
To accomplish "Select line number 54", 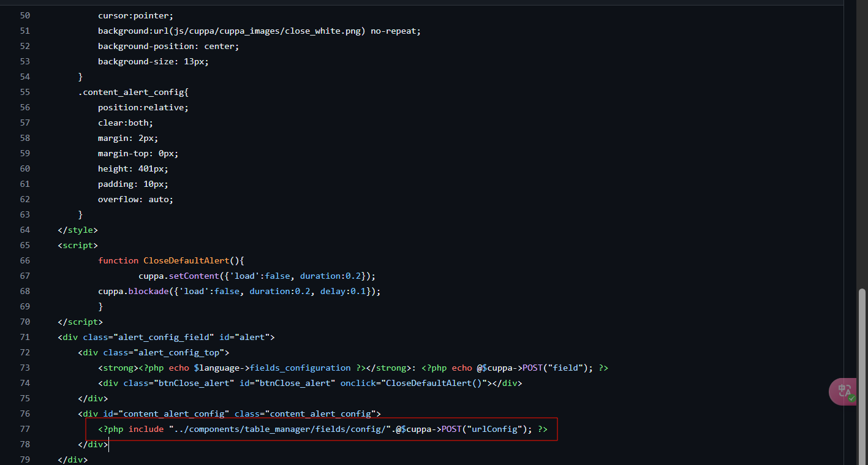I will [25, 77].
